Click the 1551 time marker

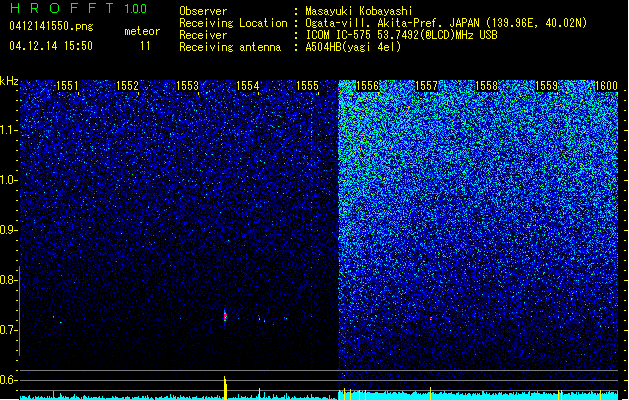pos(67,86)
